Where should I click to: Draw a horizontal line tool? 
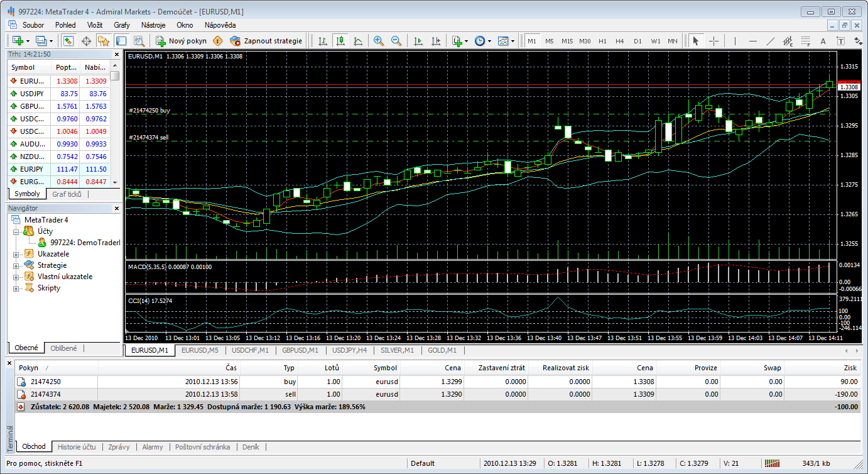coord(753,41)
